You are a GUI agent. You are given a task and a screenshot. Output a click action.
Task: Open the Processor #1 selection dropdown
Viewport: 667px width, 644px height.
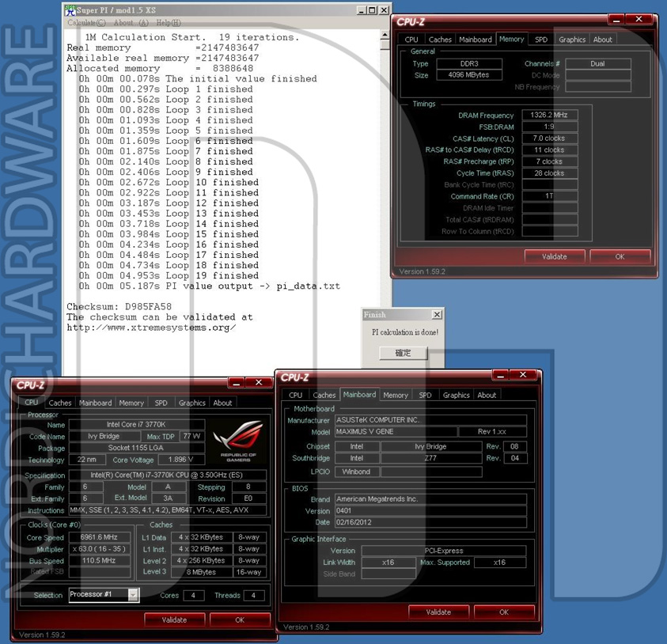click(x=133, y=595)
